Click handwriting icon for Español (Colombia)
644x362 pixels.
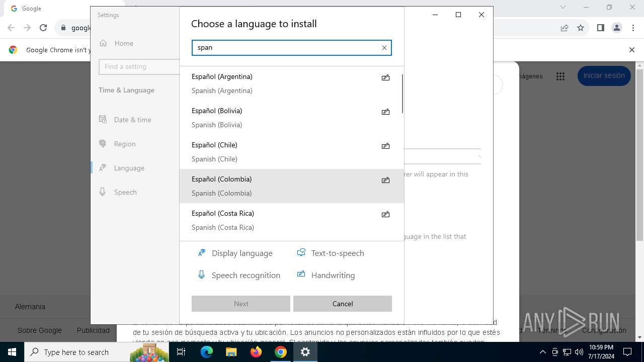pos(385,180)
